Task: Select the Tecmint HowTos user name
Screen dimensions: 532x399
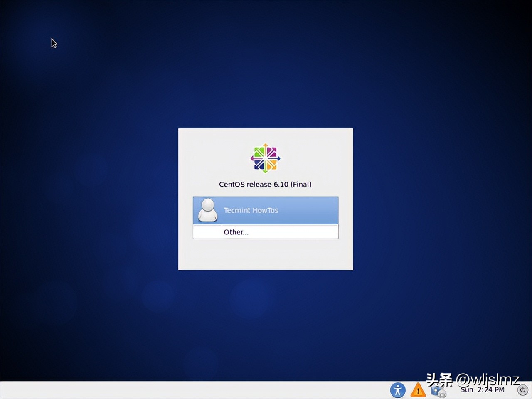Action: click(251, 210)
